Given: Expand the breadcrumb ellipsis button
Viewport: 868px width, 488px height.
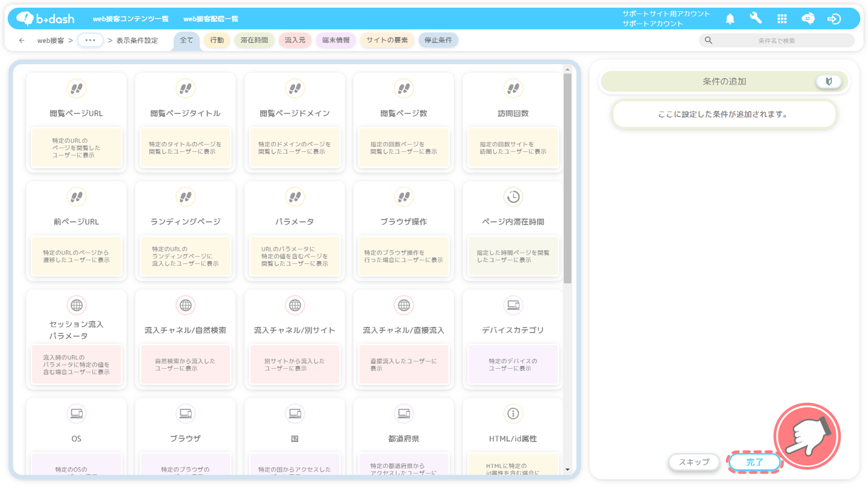Looking at the screenshot, I should coord(90,40).
